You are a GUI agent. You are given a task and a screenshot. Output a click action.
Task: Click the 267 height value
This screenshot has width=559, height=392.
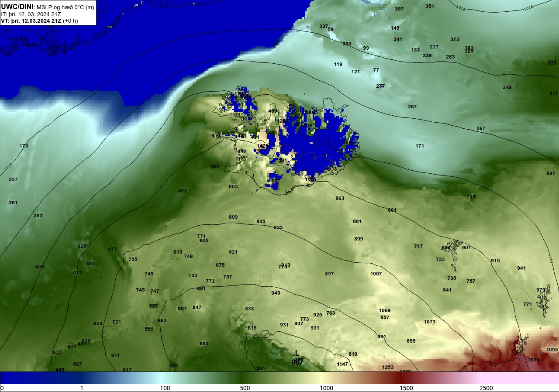click(x=481, y=128)
